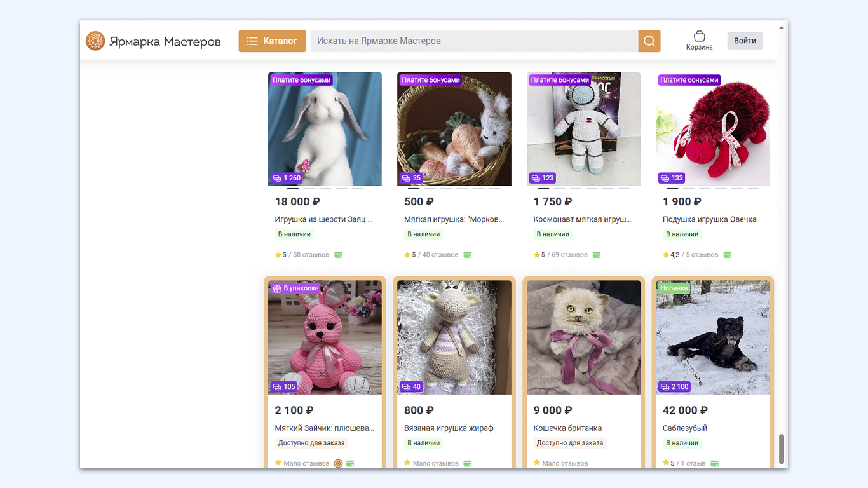The image size is (868, 488).
Task: Click the Платите бонусами badge on astronaut toy
Action: point(560,80)
